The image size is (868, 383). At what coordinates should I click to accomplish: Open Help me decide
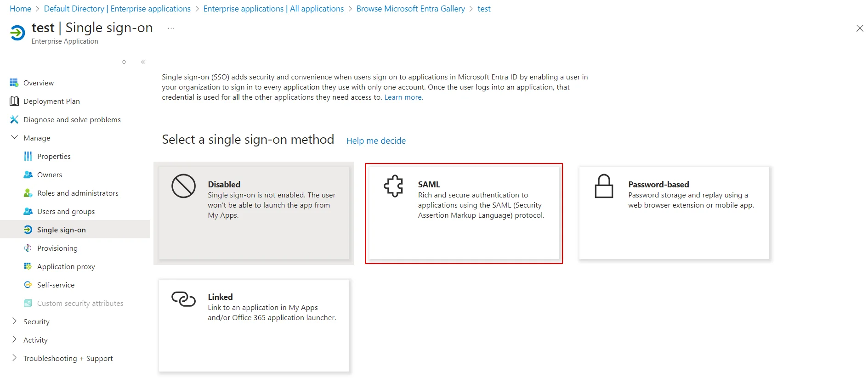[x=376, y=141]
